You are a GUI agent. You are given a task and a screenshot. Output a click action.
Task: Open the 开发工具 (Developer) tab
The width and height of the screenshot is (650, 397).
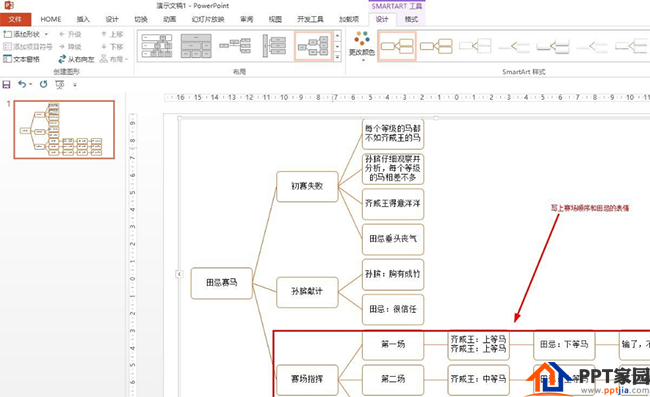click(310, 19)
